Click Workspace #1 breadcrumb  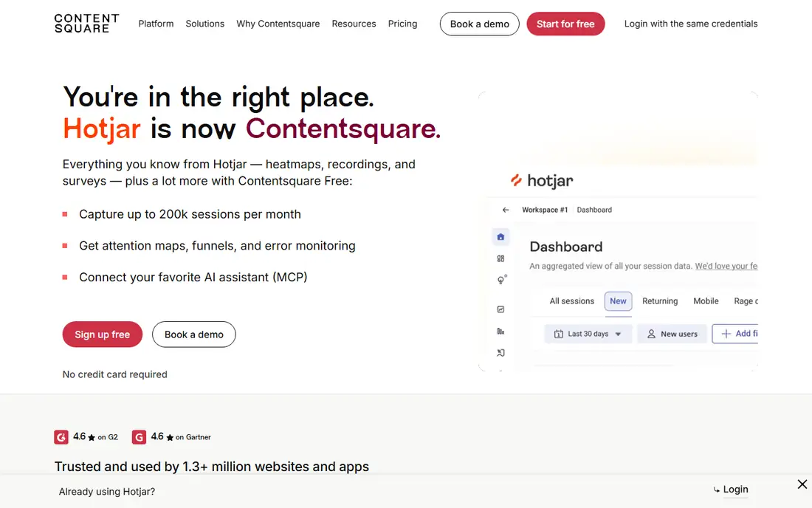point(545,210)
